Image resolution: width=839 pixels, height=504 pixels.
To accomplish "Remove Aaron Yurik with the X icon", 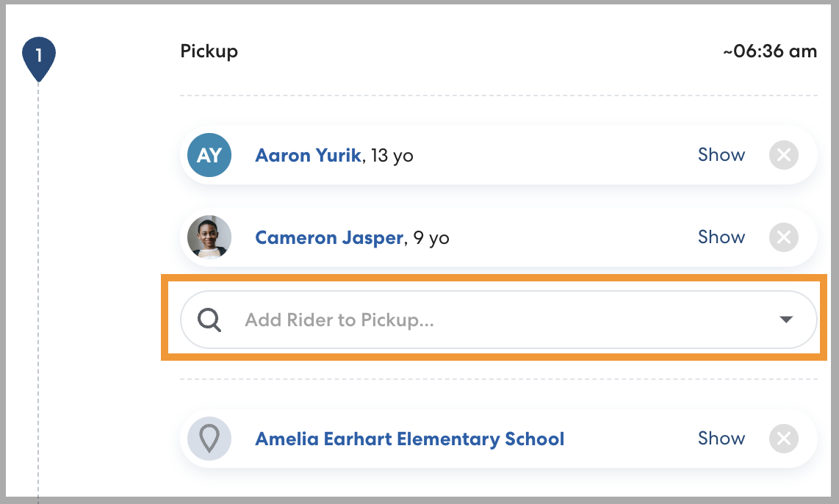I will [x=784, y=155].
